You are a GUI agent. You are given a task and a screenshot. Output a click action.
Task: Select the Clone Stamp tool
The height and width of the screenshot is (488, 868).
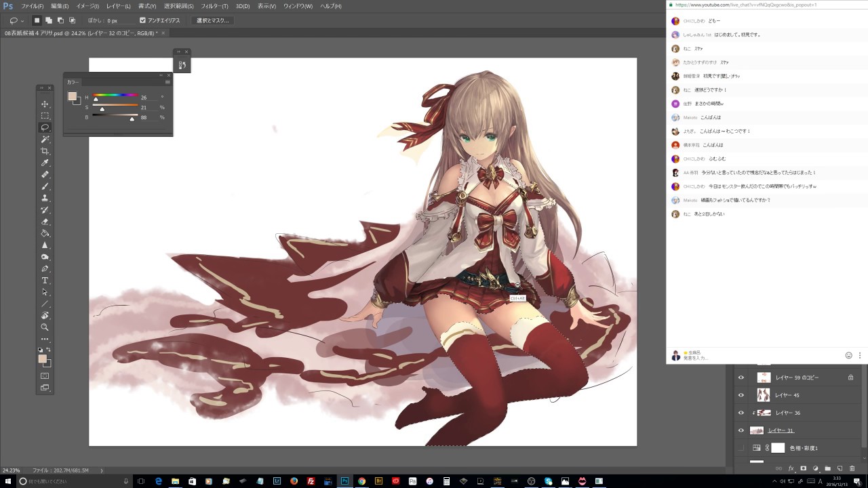point(45,198)
